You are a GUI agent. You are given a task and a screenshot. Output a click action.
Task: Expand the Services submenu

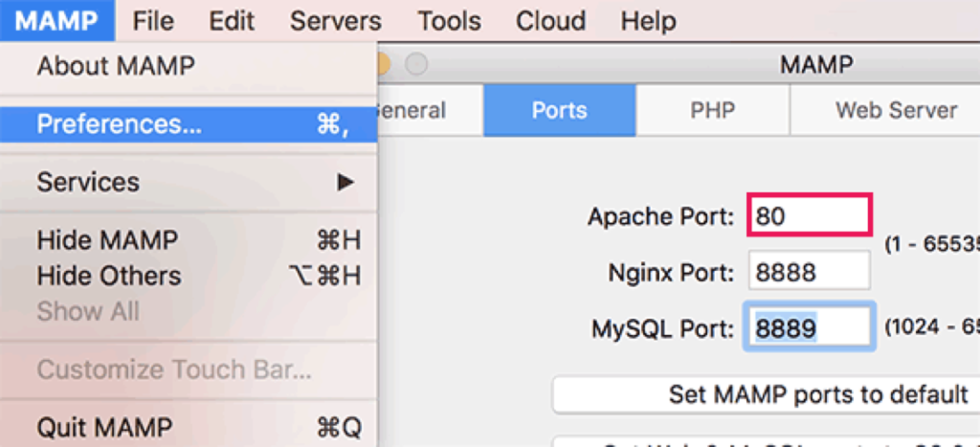point(189,182)
